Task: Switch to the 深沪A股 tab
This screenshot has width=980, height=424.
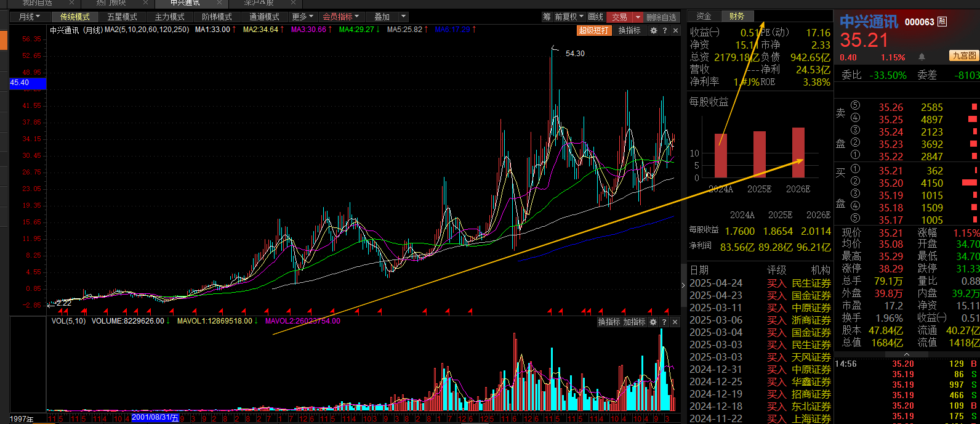Action: point(259,3)
